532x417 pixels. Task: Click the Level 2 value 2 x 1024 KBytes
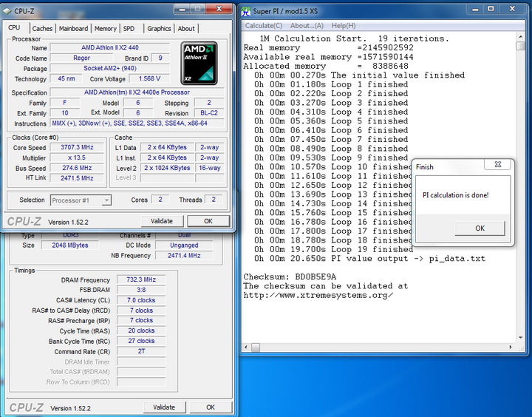coord(167,168)
